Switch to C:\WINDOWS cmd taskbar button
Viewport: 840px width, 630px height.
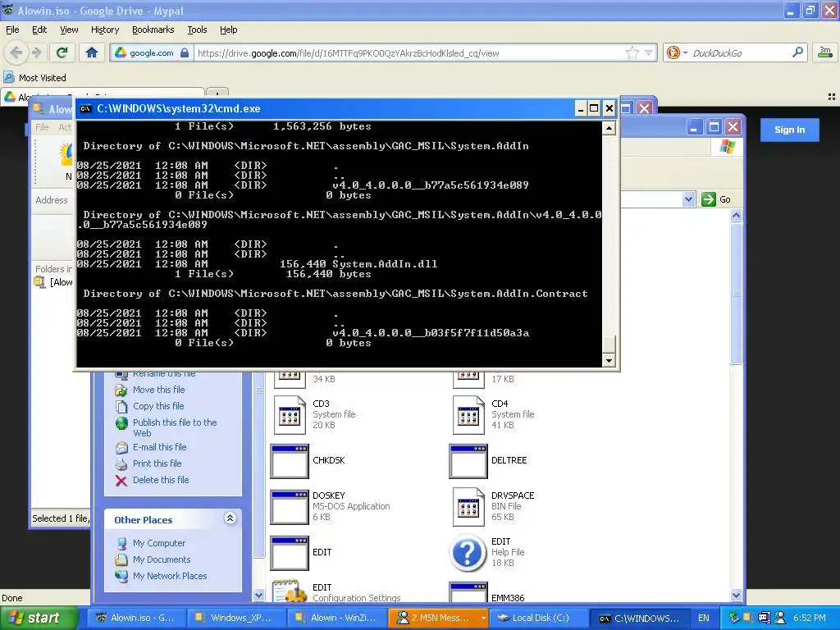(640, 618)
